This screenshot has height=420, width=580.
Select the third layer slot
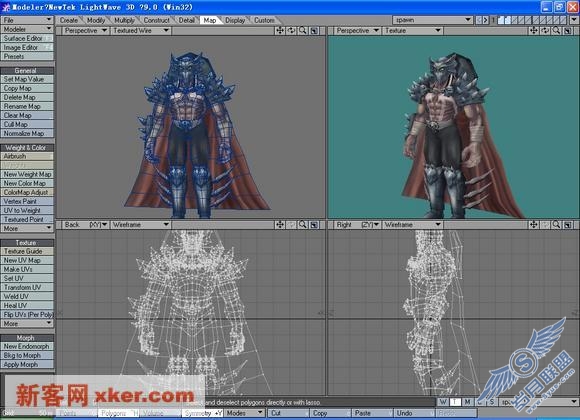[515, 20]
